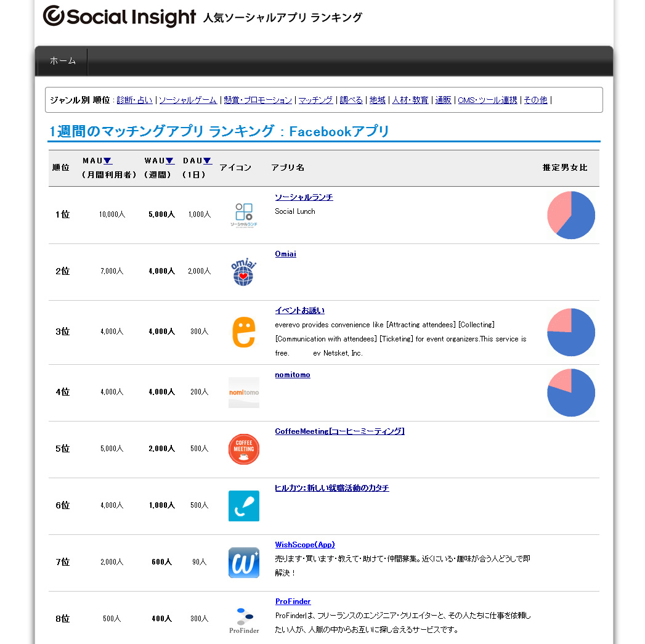Image resolution: width=645 pixels, height=644 pixels.
Task: Click the ヒルカツ blue app icon
Action: coord(243,506)
